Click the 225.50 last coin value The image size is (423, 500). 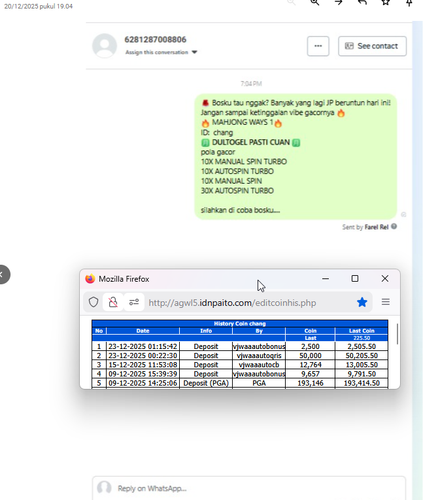[362, 338]
